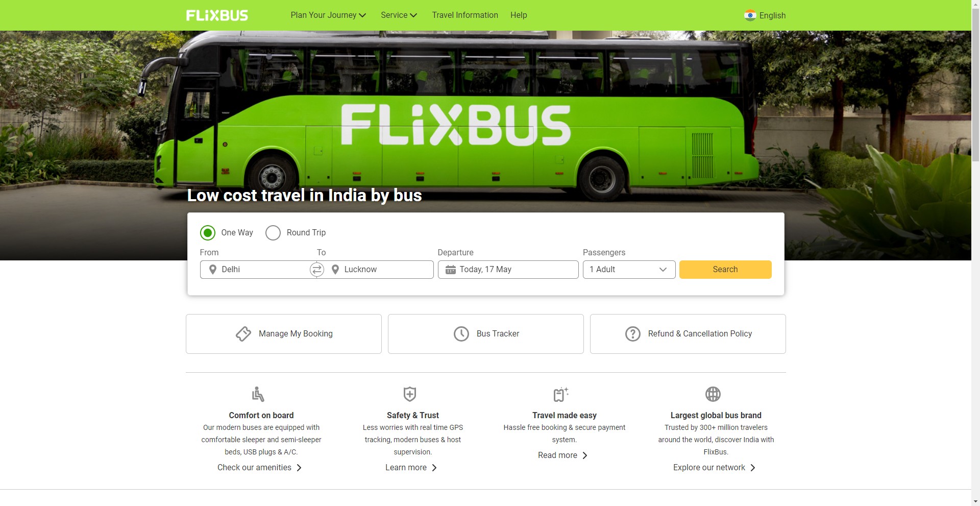Select the One Way radio button
980x506 pixels.
click(x=208, y=233)
